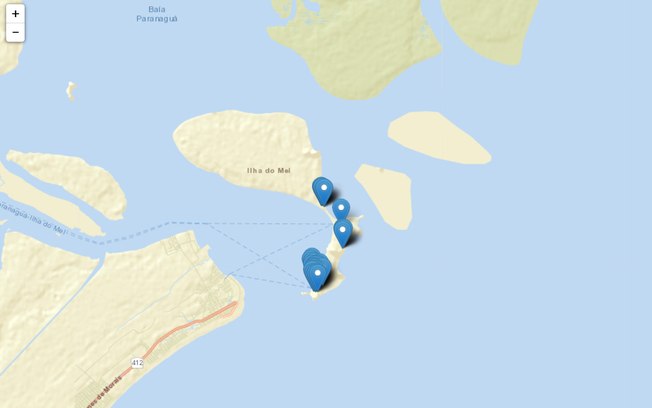Select the oval sandbank island to the east
This screenshot has height=408, width=652.
click(x=439, y=138)
